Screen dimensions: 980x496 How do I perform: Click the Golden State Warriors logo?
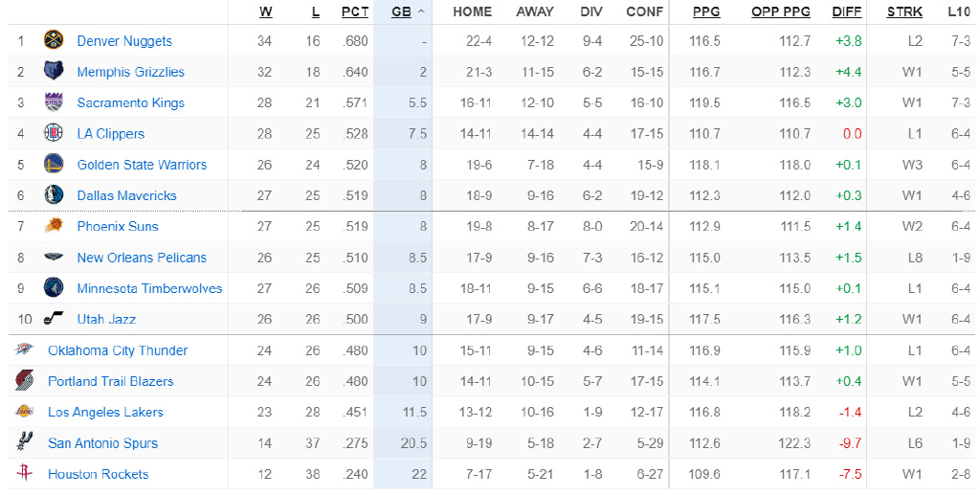click(53, 165)
